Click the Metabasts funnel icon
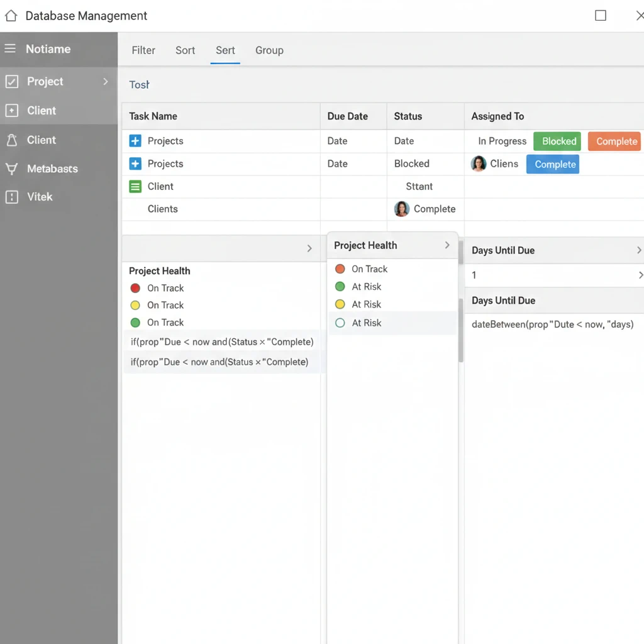Image resolution: width=644 pixels, height=644 pixels. (x=11, y=169)
